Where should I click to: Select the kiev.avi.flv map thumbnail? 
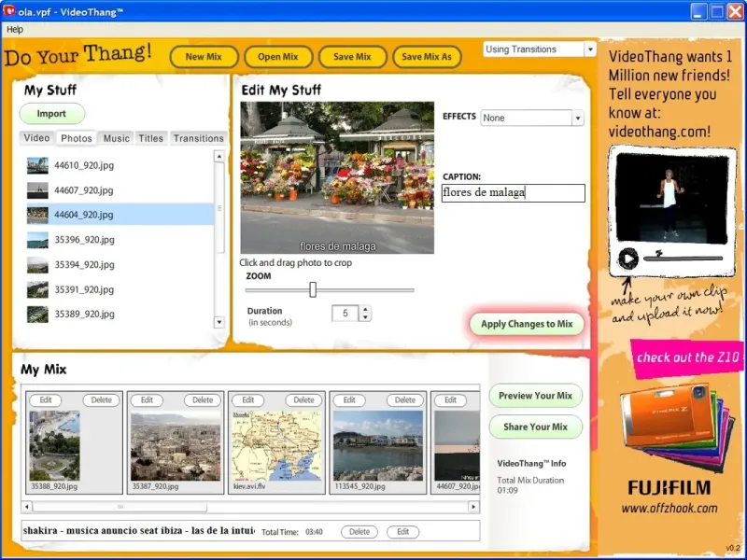276,446
